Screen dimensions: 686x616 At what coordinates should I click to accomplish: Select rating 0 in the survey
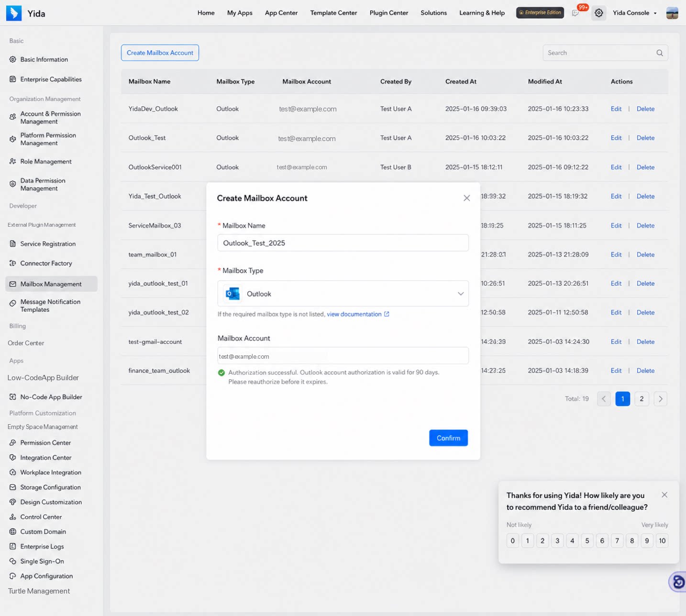[513, 541]
